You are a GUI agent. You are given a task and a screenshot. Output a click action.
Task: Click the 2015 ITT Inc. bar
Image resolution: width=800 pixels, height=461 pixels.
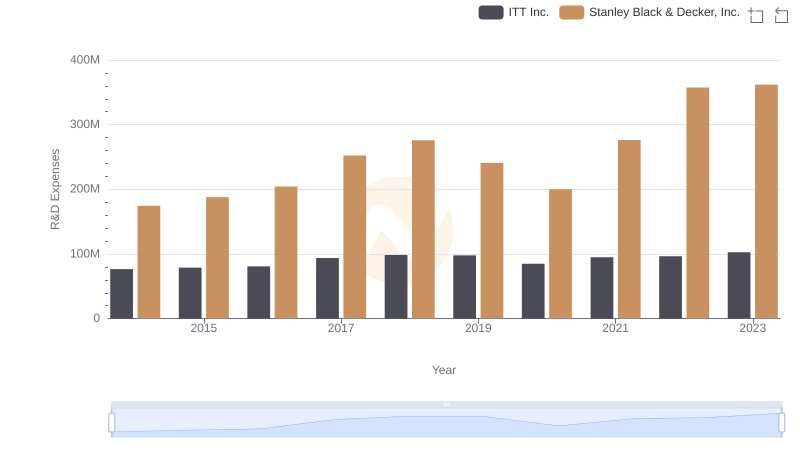click(190, 293)
